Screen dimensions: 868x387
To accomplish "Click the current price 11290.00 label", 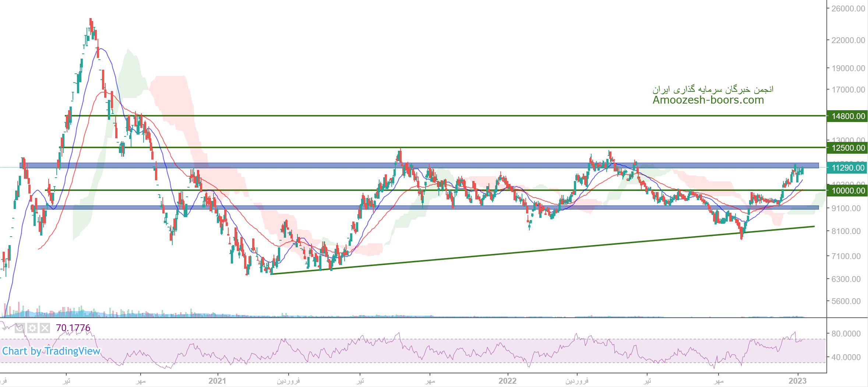I will pyautogui.click(x=848, y=168).
